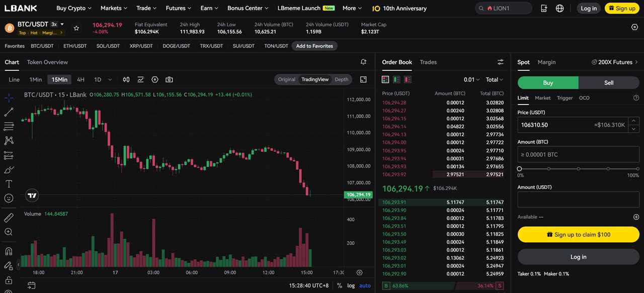Open the 0.01 precision dropdown
Screen dimensions: 644x293
(470, 79)
